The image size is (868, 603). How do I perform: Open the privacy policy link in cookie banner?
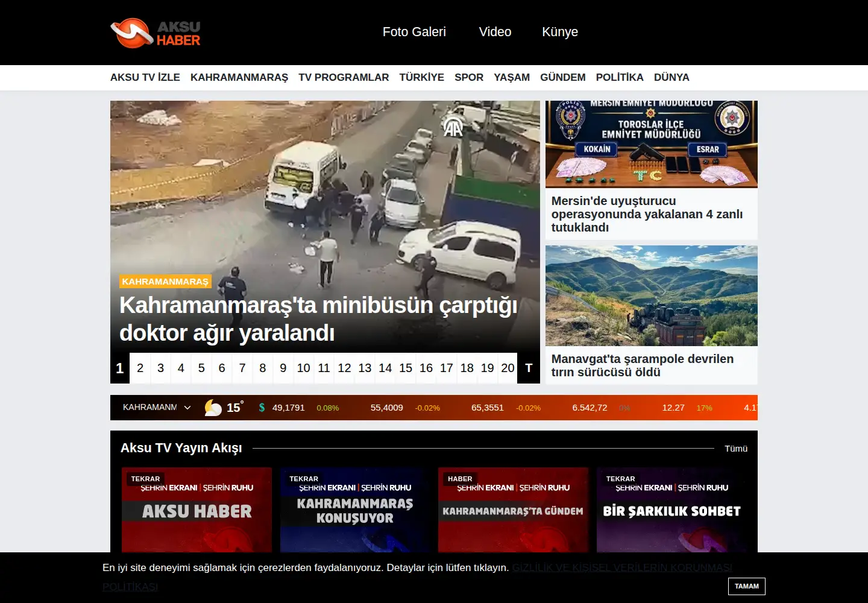pos(417,577)
